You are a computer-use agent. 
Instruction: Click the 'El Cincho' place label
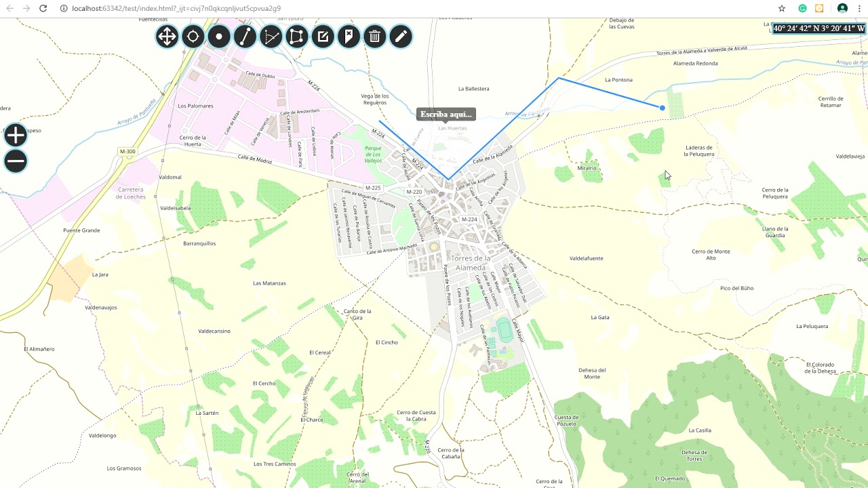click(387, 342)
